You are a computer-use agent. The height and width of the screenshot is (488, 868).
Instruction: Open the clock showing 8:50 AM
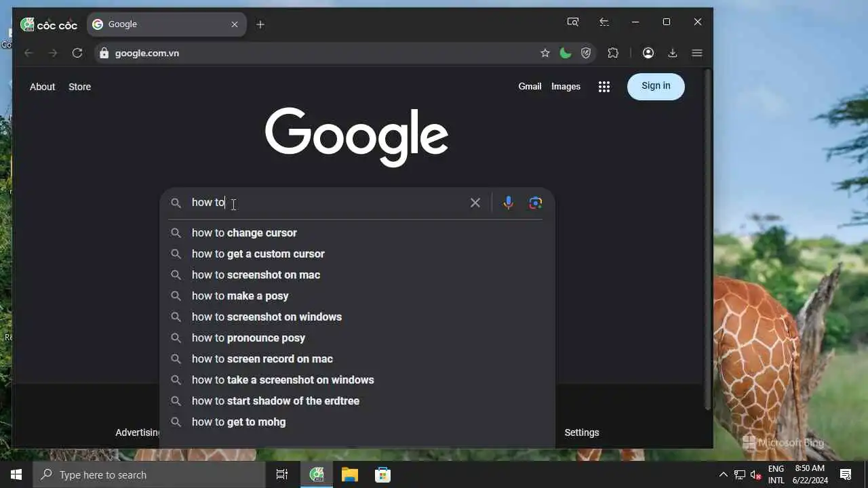tap(810, 474)
